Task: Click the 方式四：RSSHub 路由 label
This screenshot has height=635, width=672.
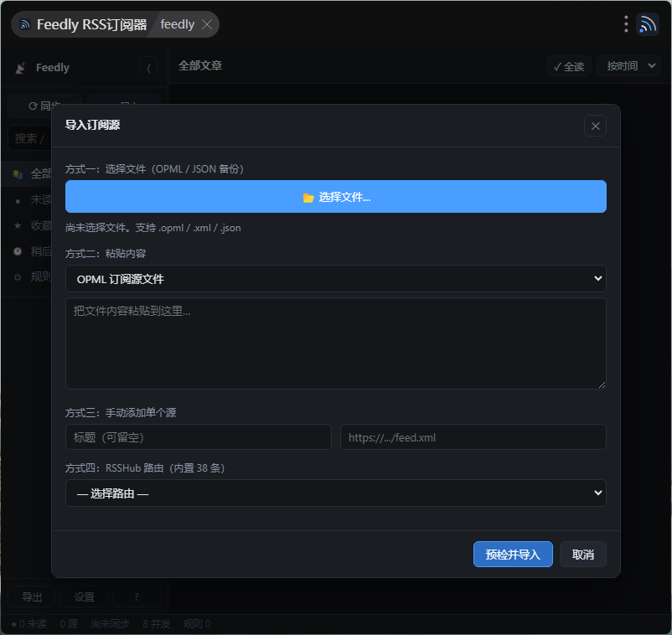Action: (145, 468)
